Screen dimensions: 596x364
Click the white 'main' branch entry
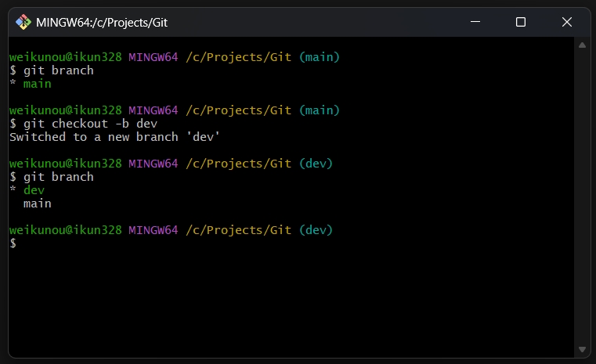(x=38, y=204)
